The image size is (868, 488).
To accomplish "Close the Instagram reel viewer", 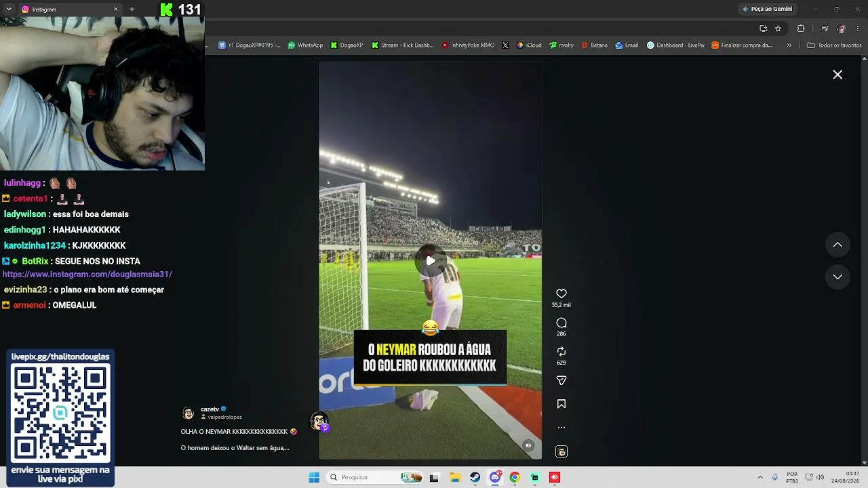I will [x=837, y=75].
